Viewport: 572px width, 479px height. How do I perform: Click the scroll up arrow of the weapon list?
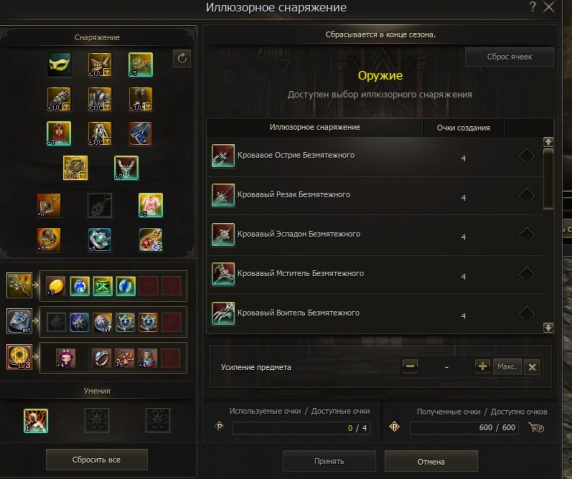pos(548,142)
